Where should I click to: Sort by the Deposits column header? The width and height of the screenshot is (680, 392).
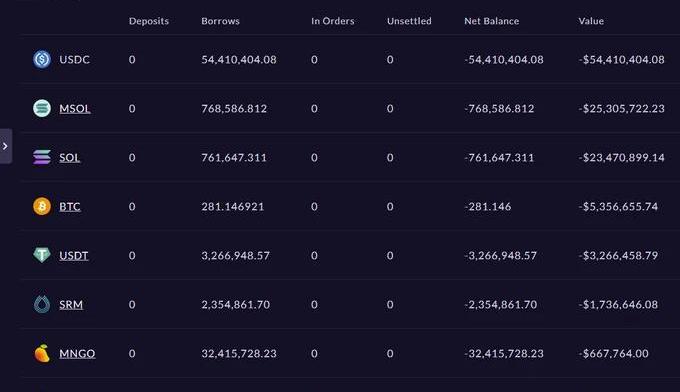149,21
